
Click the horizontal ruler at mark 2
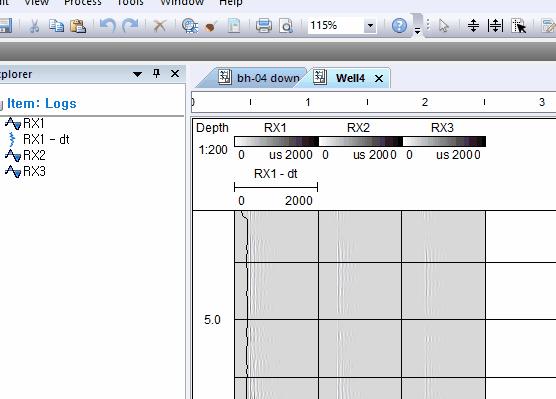[x=425, y=102]
